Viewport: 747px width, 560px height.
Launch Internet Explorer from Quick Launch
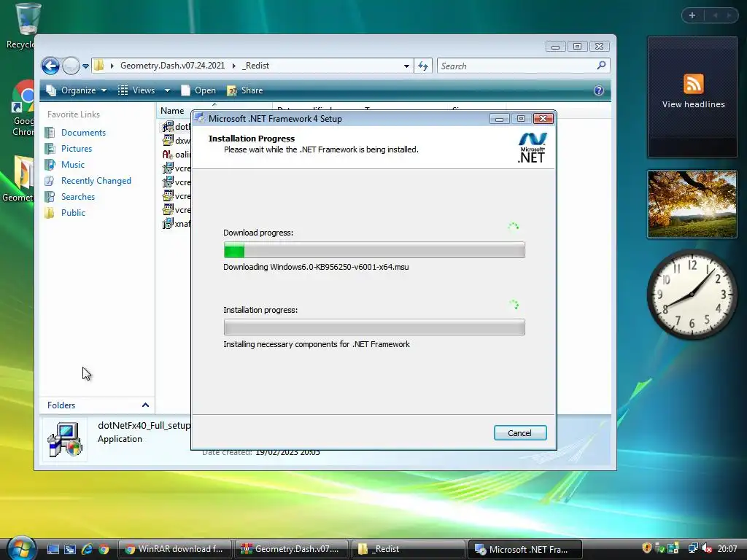click(87, 549)
